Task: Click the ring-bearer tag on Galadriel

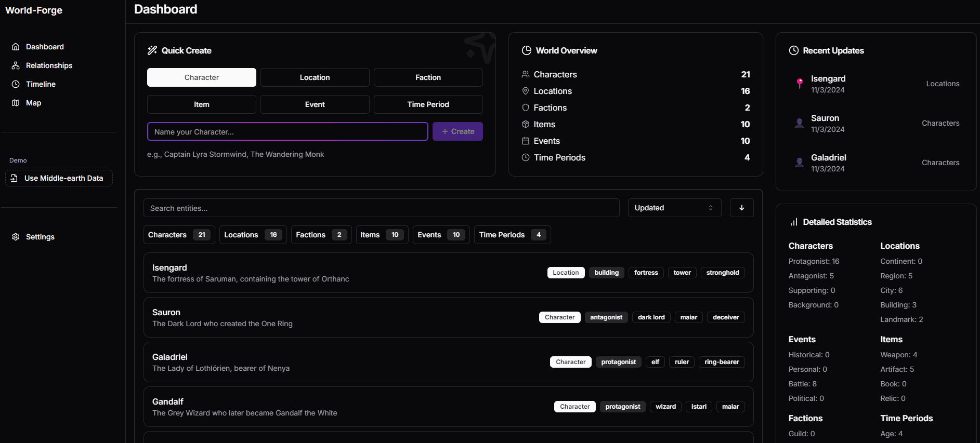Action: (722, 362)
